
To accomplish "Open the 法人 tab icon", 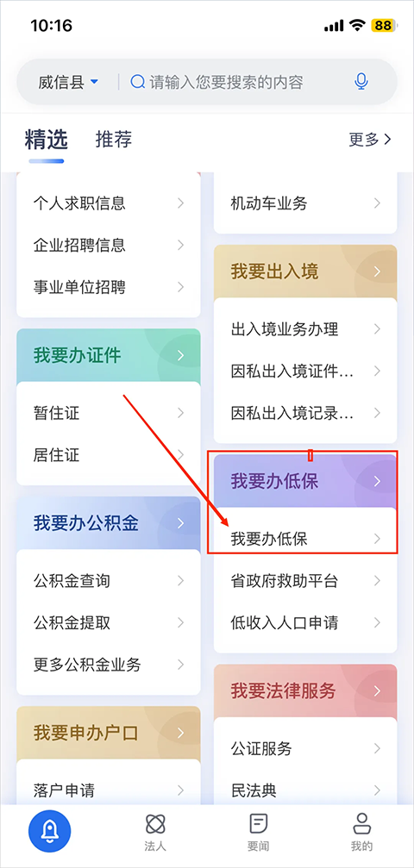I will (155, 824).
